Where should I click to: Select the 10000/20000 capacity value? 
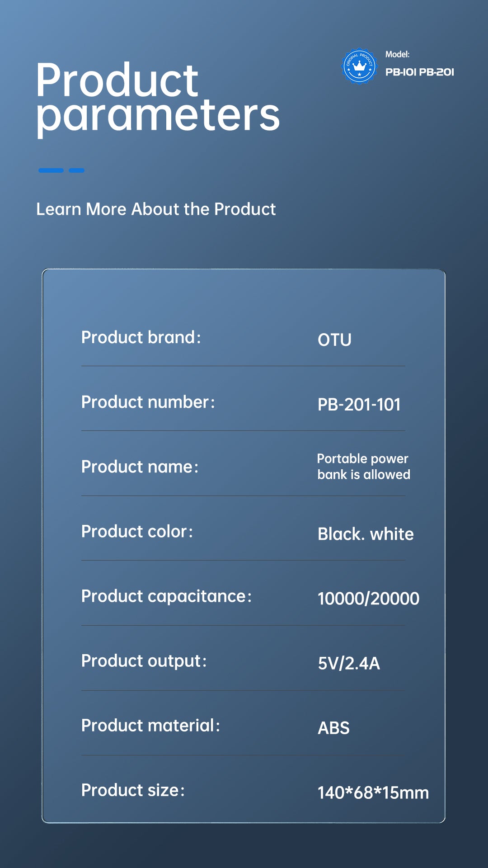(368, 599)
